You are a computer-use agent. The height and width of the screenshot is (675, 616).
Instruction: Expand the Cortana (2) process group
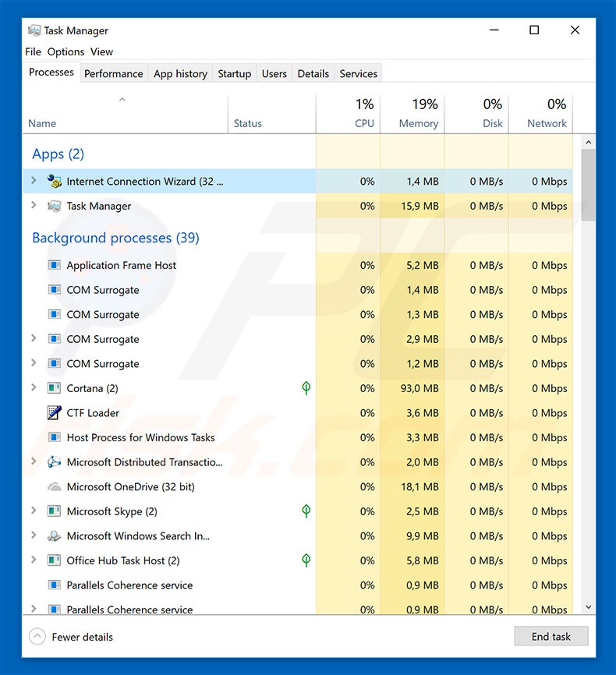(x=34, y=387)
